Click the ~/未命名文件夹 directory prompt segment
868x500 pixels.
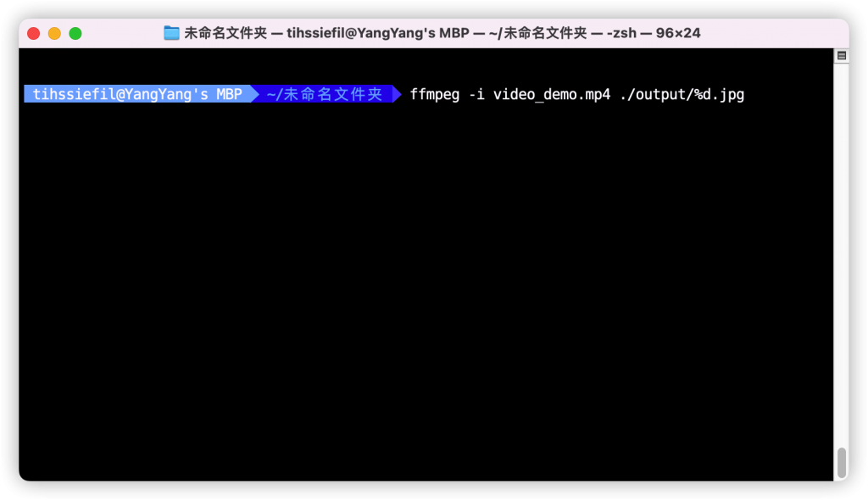(x=325, y=94)
